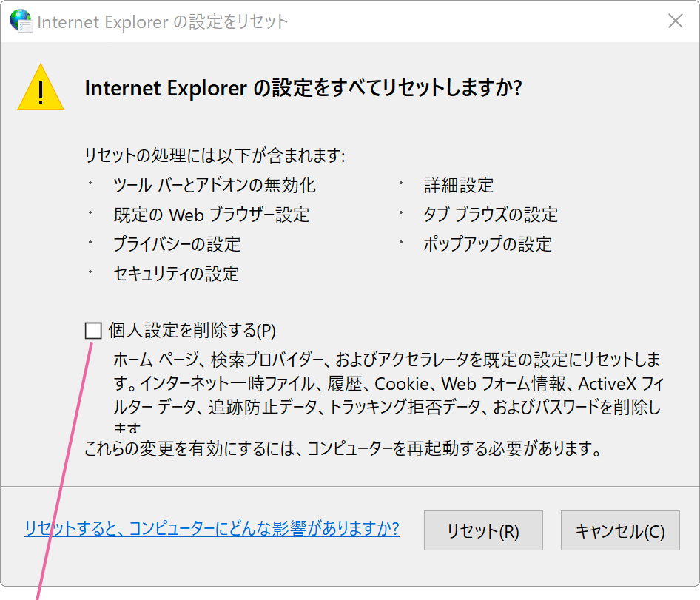
Task: Click the list item 詳細設定
Action: click(x=459, y=185)
